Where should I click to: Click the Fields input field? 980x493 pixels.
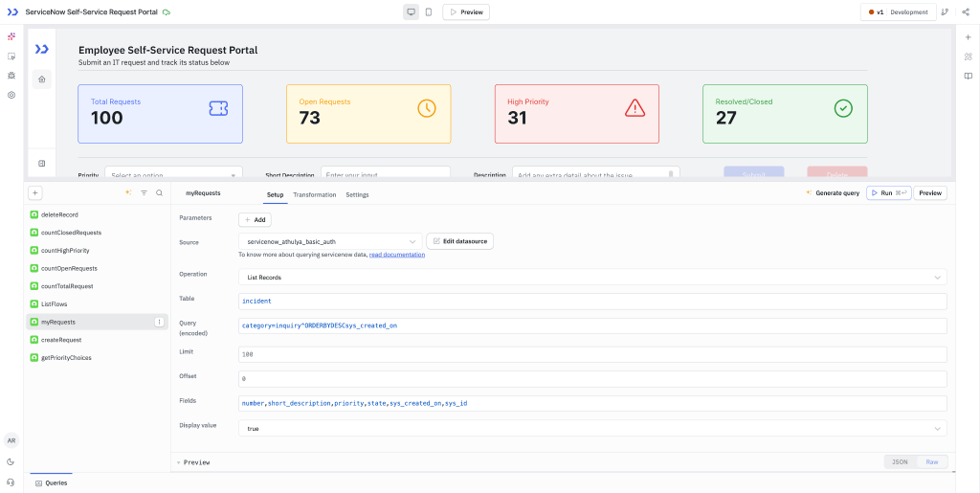pos(592,404)
